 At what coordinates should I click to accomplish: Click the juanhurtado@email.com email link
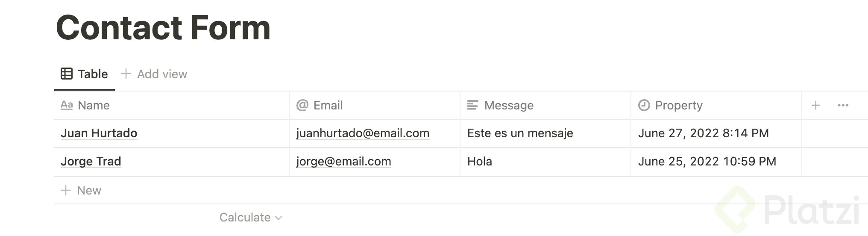point(363,133)
